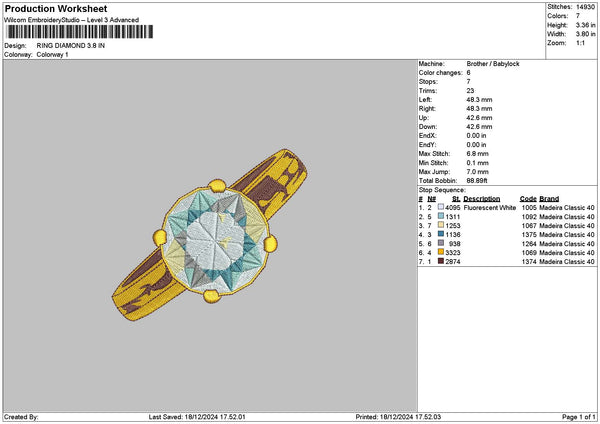The height and width of the screenshot is (424, 600).
Task: Select 'Wilcom EmbroideryStudio – Level 3 Advanced' text
Action: pyautogui.click(x=72, y=20)
